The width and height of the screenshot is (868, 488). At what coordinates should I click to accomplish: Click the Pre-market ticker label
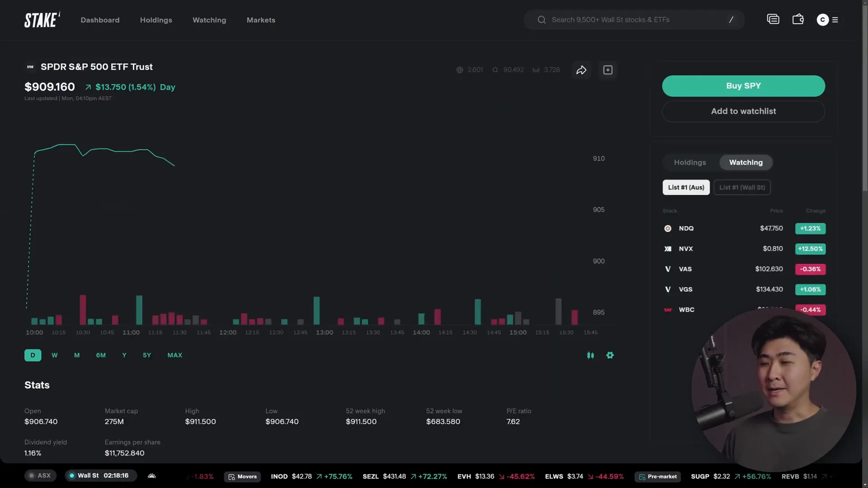tap(658, 477)
